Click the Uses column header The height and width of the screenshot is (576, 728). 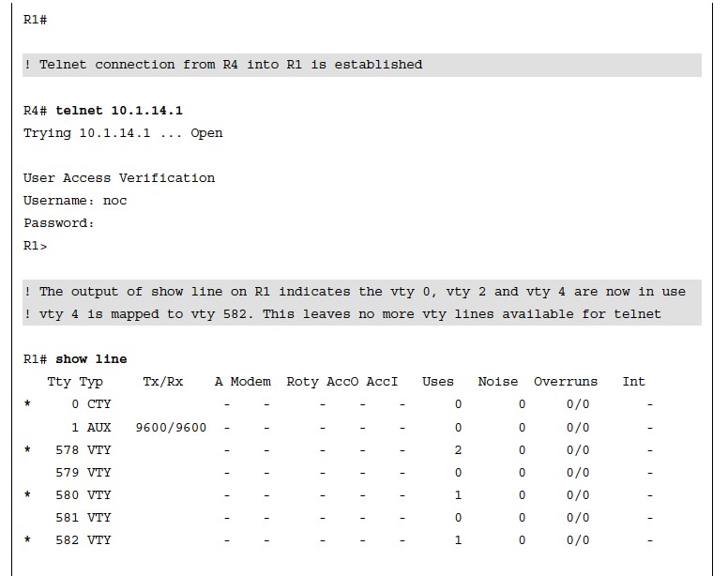click(x=438, y=382)
